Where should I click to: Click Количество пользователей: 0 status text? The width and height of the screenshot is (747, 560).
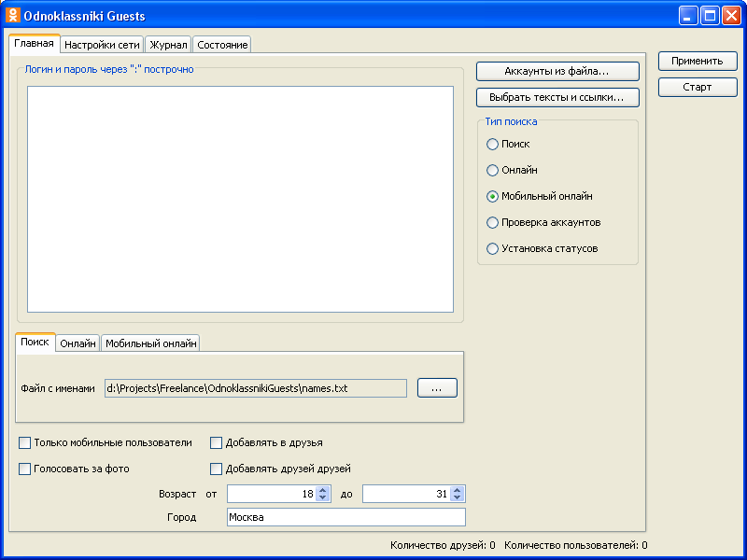click(575, 545)
